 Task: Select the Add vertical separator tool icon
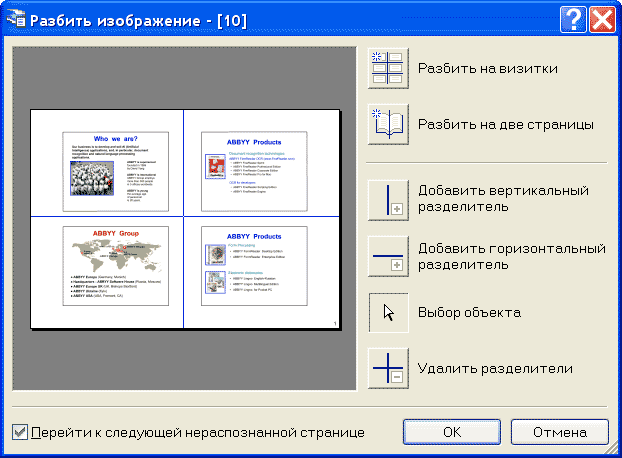[388, 200]
